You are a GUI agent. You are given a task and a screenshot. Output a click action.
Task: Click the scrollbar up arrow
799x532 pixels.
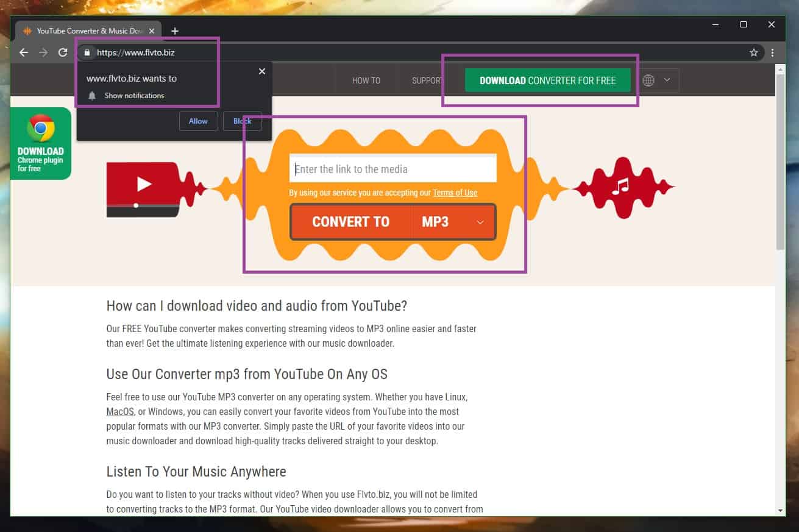780,68
